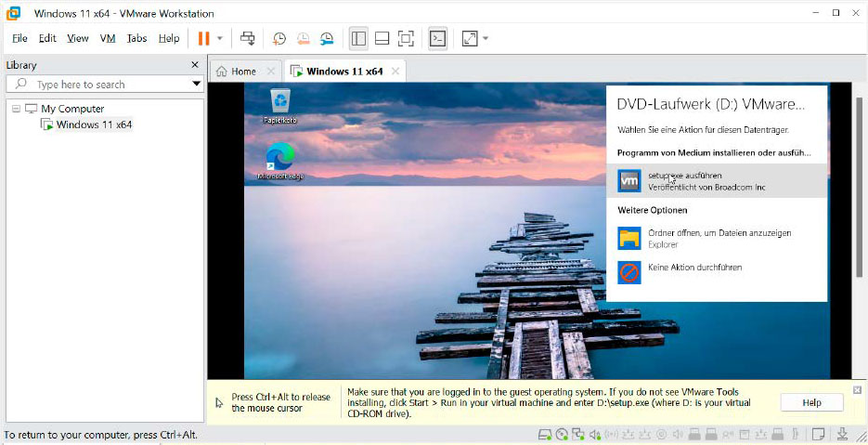
Task: Click the red no-action prohibited icon
Action: (x=629, y=272)
